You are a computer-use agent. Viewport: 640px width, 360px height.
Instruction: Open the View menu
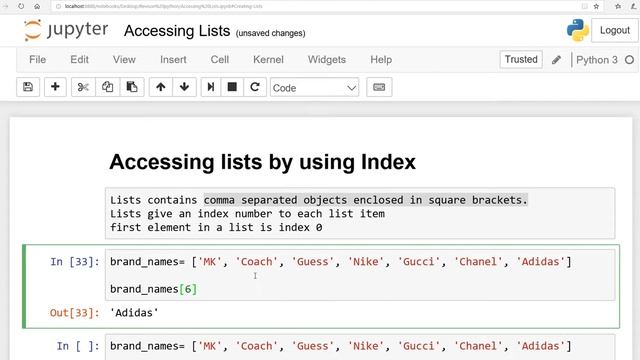[124, 60]
